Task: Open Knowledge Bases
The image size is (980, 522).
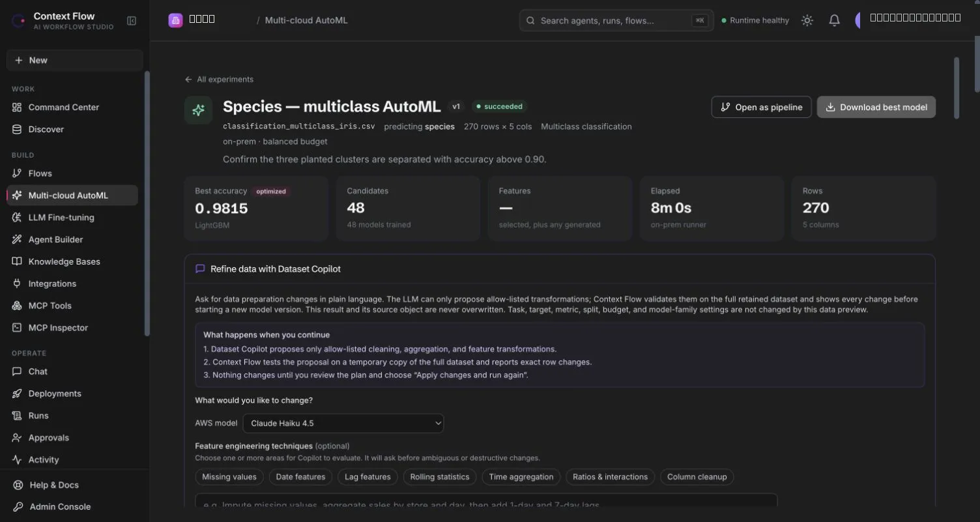Action: 72,262
